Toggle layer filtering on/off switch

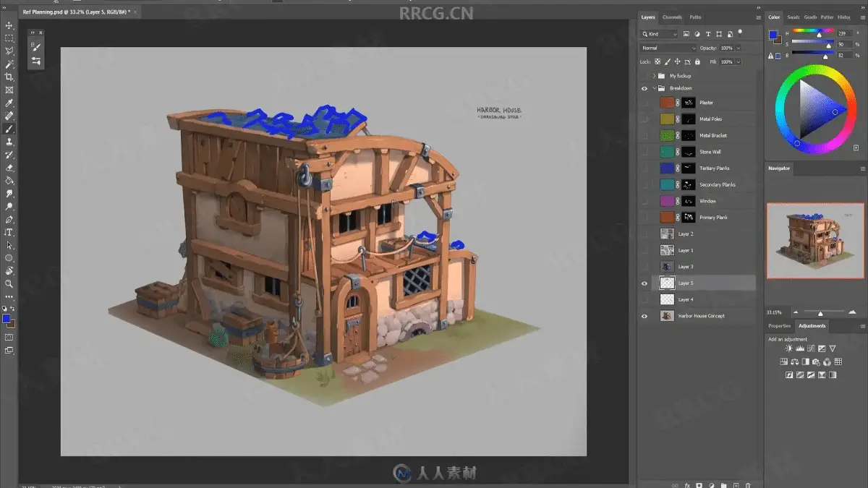tap(740, 33)
